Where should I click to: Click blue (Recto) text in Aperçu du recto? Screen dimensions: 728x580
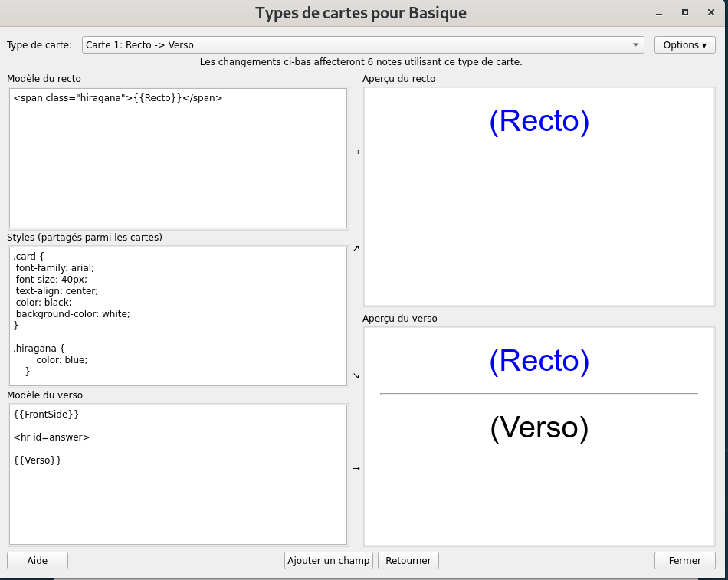coord(539,122)
